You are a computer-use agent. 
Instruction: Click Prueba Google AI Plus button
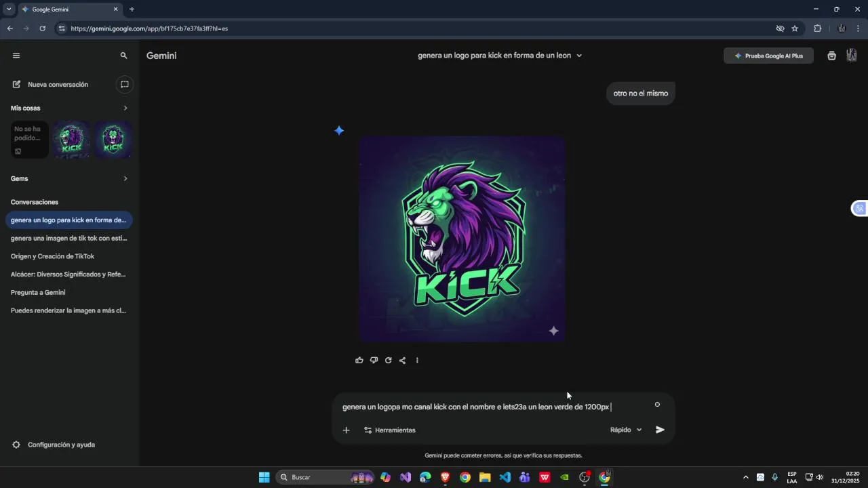click(768, 56)
